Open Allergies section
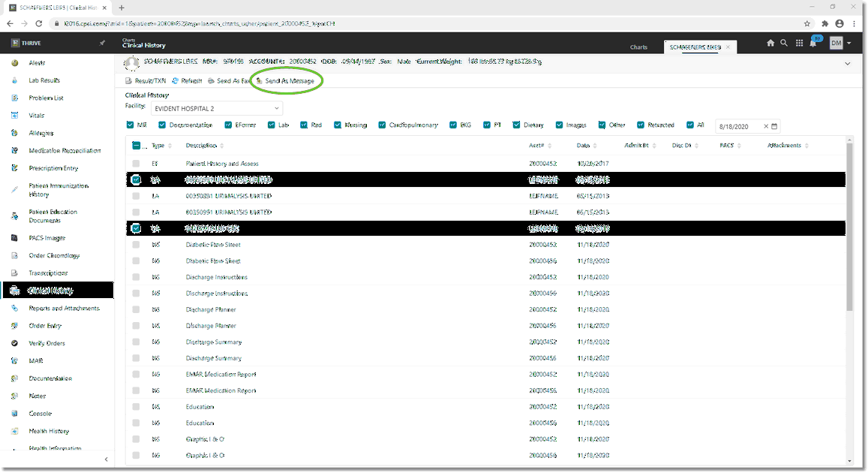The image size is (868, 473). click(41, 133)
